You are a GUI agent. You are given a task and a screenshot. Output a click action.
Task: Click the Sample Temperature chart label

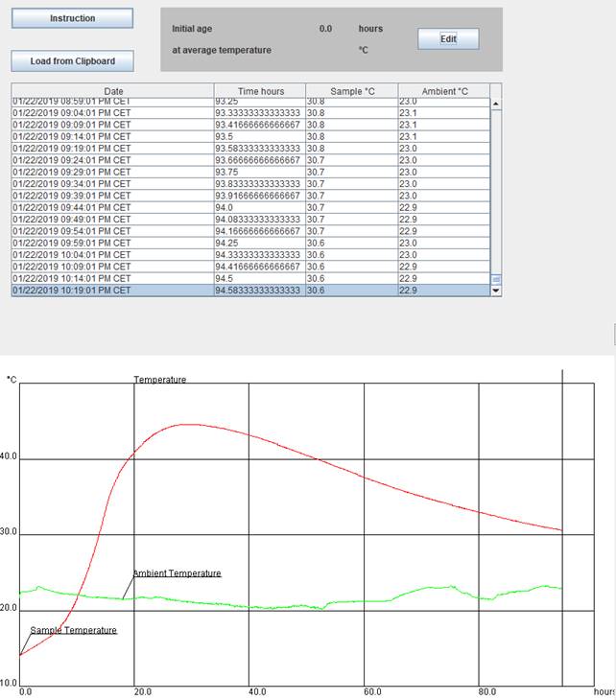coord(73,630)
